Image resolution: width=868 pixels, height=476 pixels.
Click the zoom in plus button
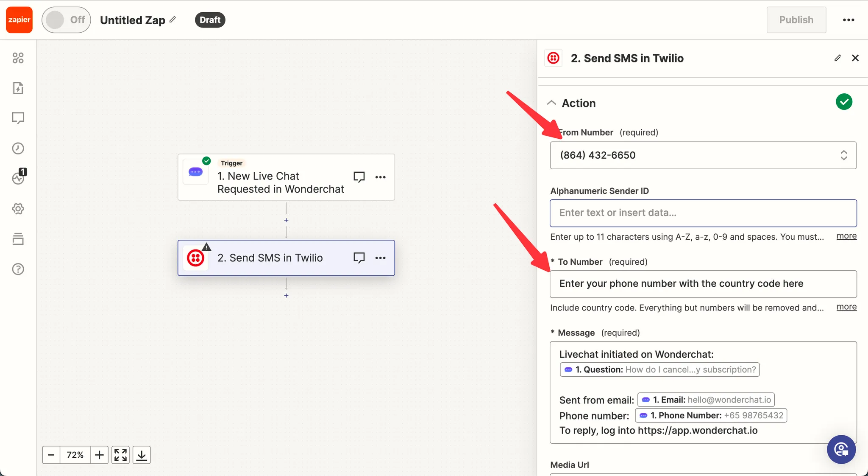click(x=99, y=455)
